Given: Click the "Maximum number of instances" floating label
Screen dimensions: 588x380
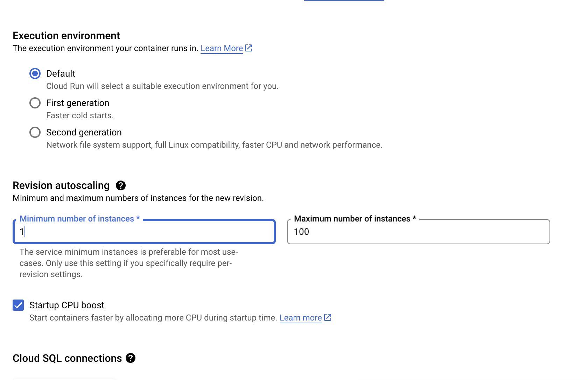Looking at the screenshot, I should (352, 219).
